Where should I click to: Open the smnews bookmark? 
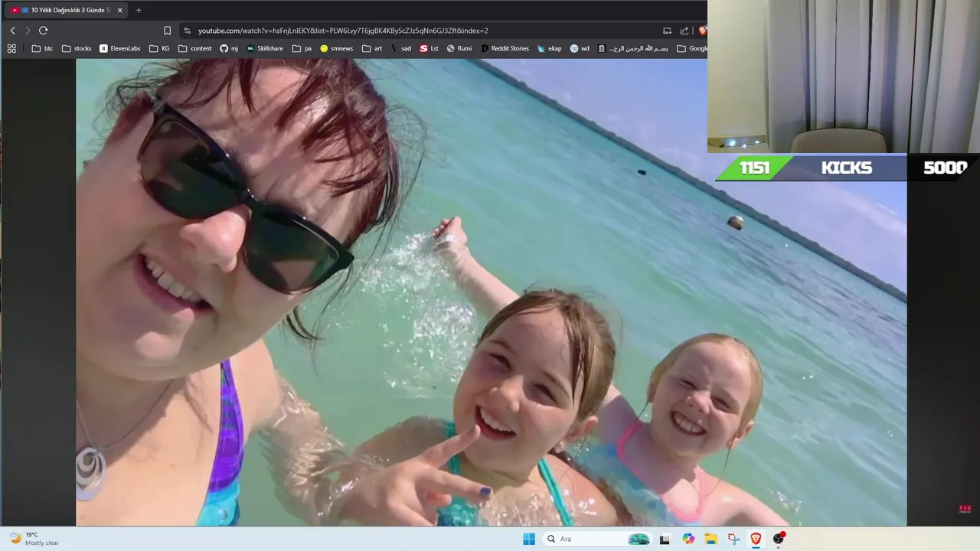point(337,48)
